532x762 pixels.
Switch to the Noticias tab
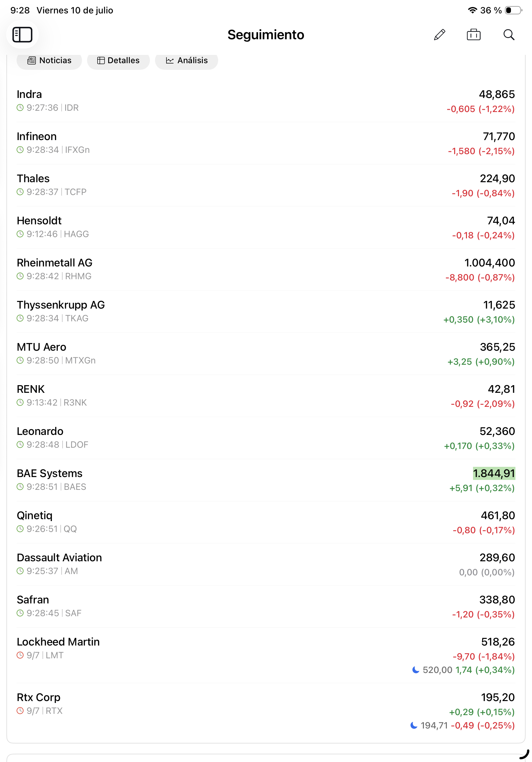coord(49,60)
